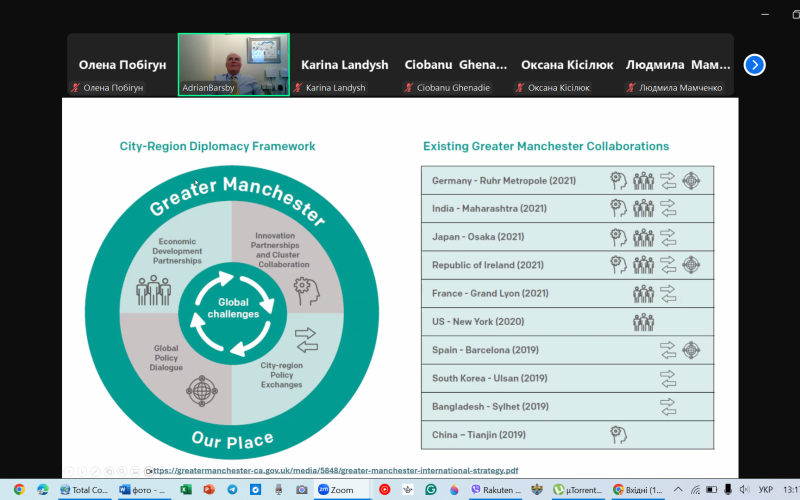
Task: Click muted mic icon of Людмила Мамченко
Action: tap(631, 88)
